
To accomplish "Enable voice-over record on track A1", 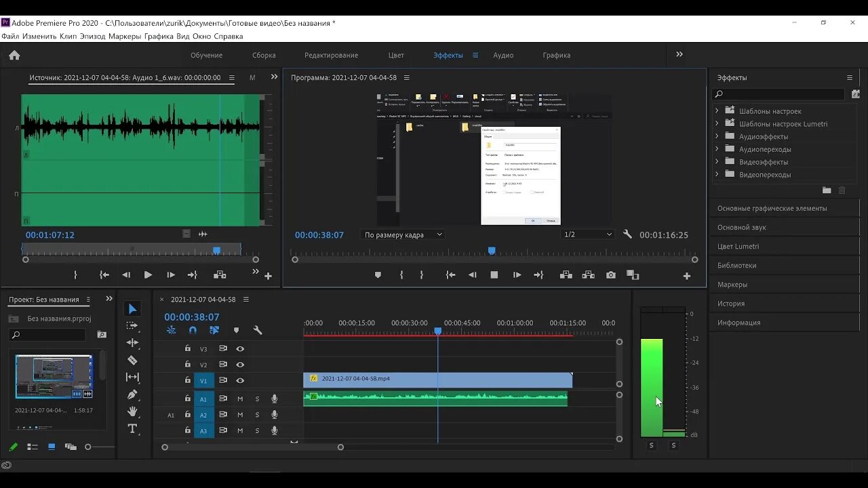I will [275, 399].
